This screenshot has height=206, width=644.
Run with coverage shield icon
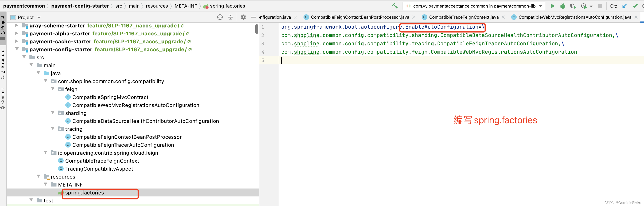[573, 6]
